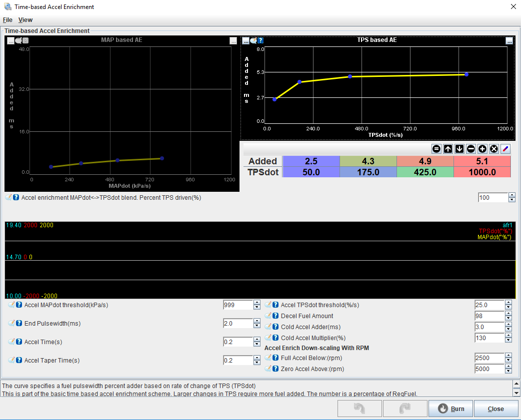Viewport: 521px width, 420px height.
Task: Click the Decel Fuel Amount input field
Action: tap(489, 316)
